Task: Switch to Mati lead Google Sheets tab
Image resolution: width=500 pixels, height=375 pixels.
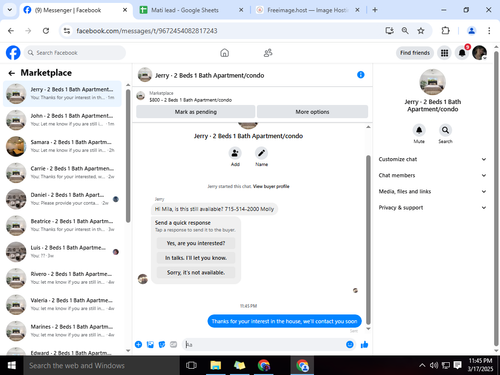Action: point(191,10)
